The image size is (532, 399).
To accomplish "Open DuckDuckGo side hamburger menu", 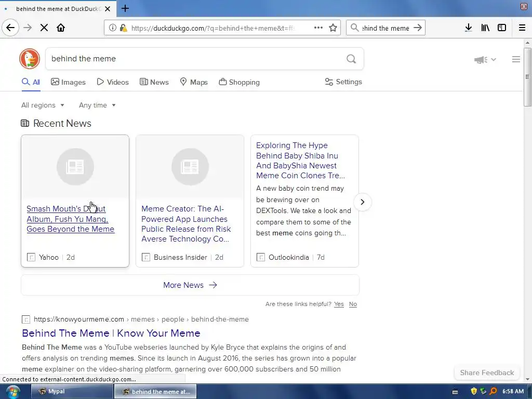I will pyautogui.click(x=516, y=59).
